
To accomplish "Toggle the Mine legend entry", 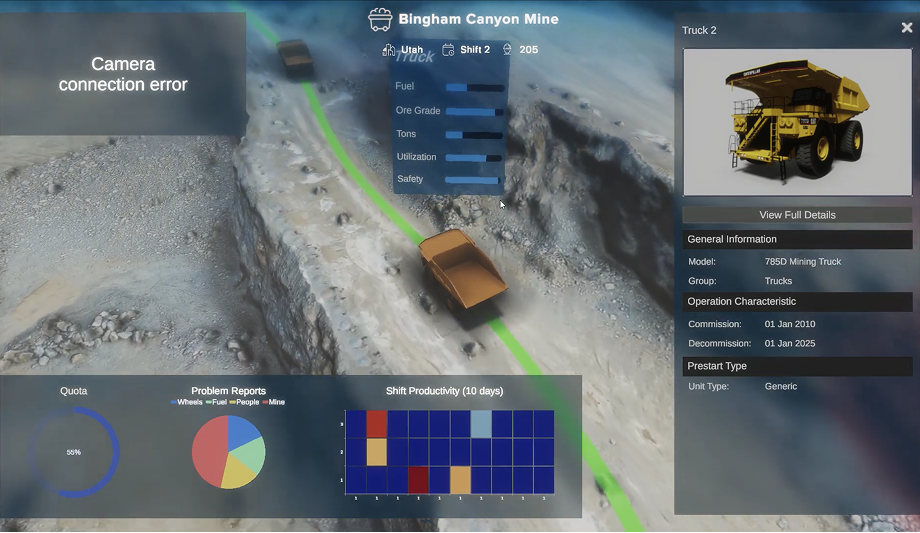I will pyautogui.click(x=273, y=402).
